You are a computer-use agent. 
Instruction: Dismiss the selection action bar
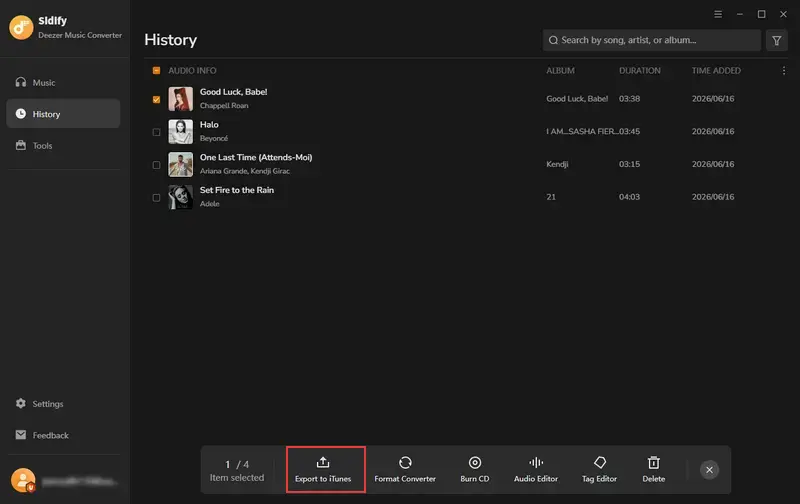(x=709, y=470)
